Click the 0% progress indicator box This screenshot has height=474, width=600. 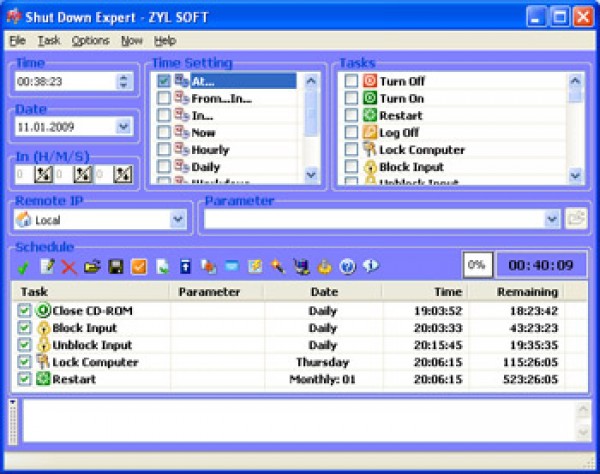pos(477,265)
